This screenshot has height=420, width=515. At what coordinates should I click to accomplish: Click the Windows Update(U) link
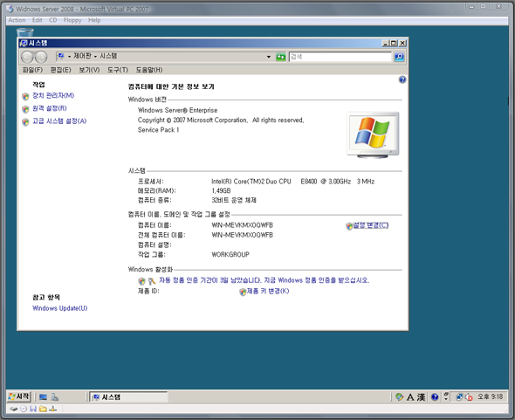(x=59, y=308)
